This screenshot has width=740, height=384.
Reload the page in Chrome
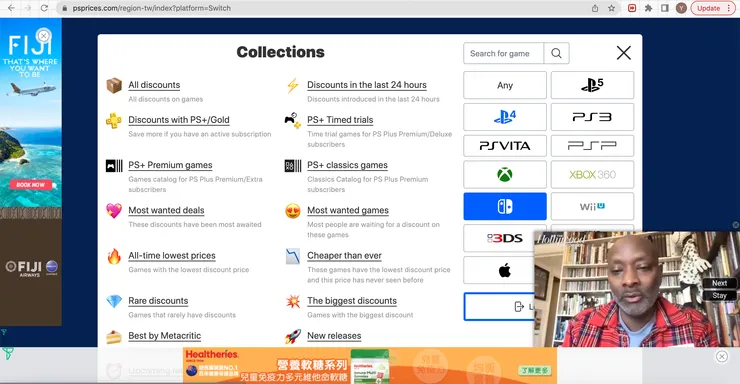pos(44,8)
